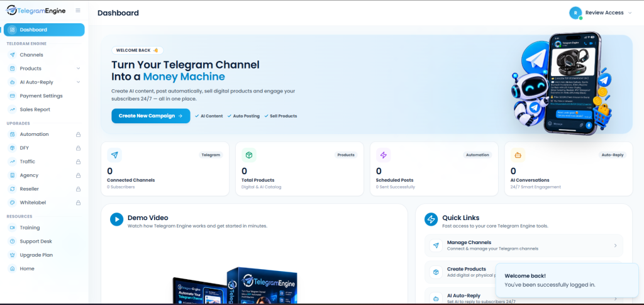The image size is (644, 305).
Task: Open the locked Reseller upgrade
Action: pyautogui.click(x=44, y=189)
